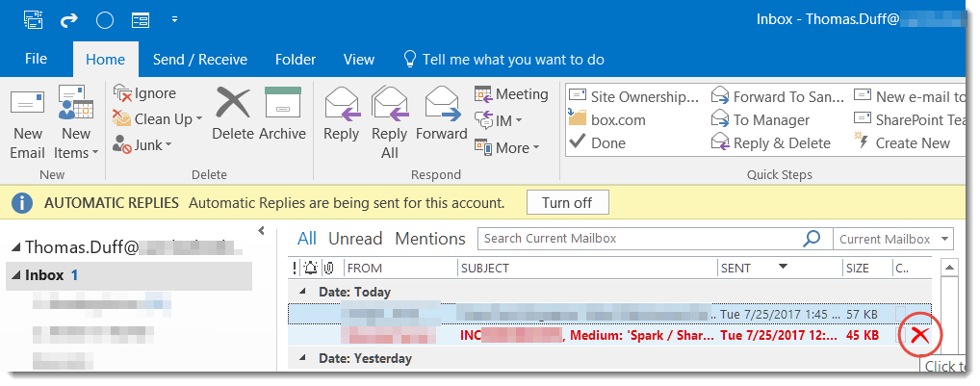Screen dimensions: 980x386
Task: Sort by importance column header
Action: (x=295, y=269)
